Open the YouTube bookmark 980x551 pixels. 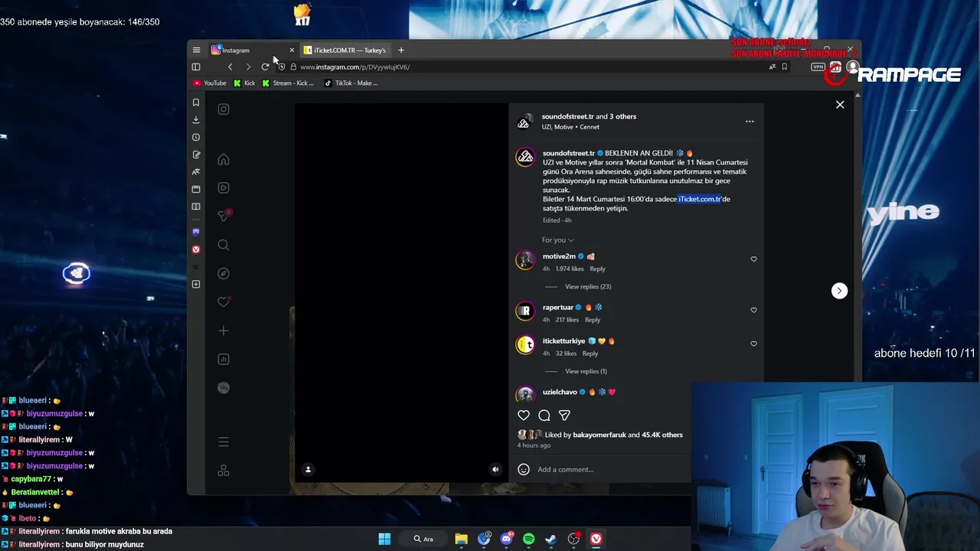coord(210,83)
